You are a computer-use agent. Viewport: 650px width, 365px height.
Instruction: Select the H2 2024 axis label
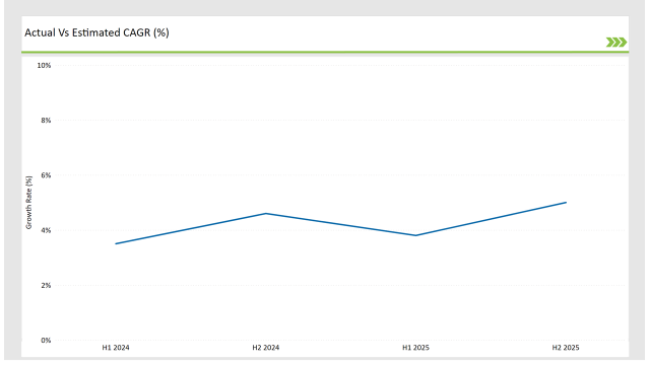point(266,348)
